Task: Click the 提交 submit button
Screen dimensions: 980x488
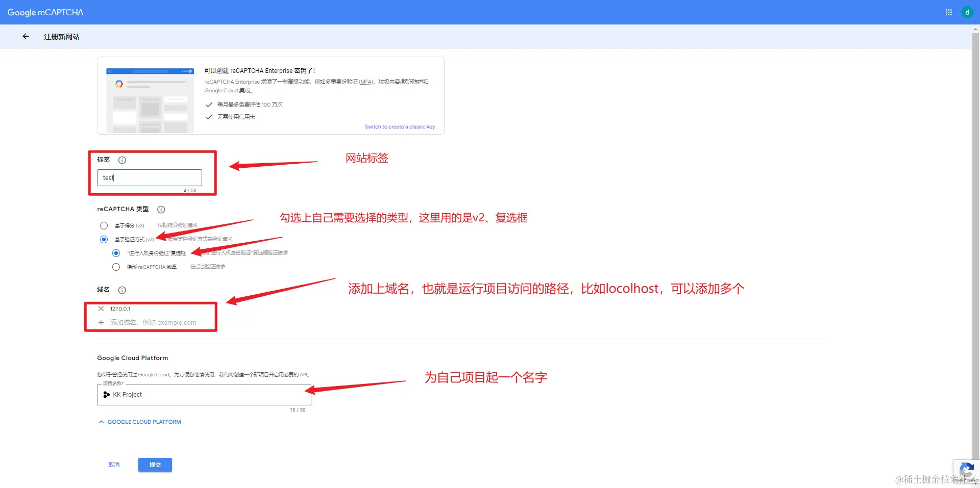Action: point(155,465)
